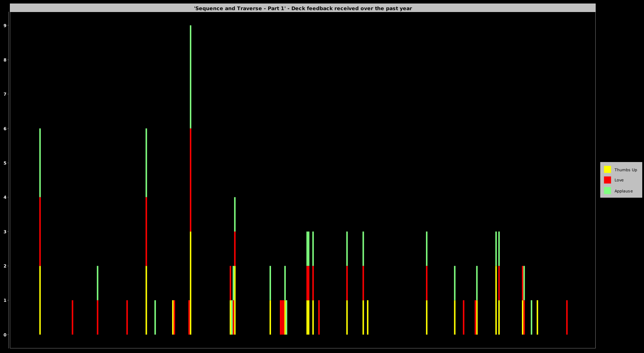
Task: Click y-axis label 5
Action: coord(5,163)
